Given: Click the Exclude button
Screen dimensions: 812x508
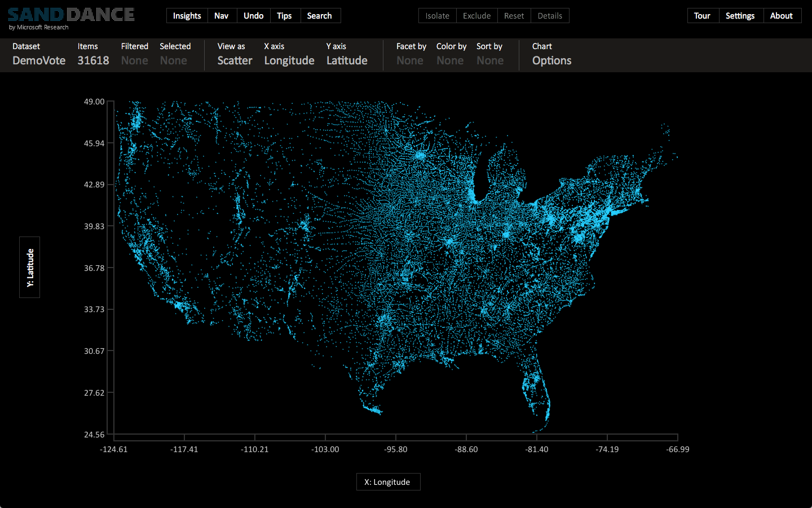Looking at the screenshot, I should [x=476, y=16].
